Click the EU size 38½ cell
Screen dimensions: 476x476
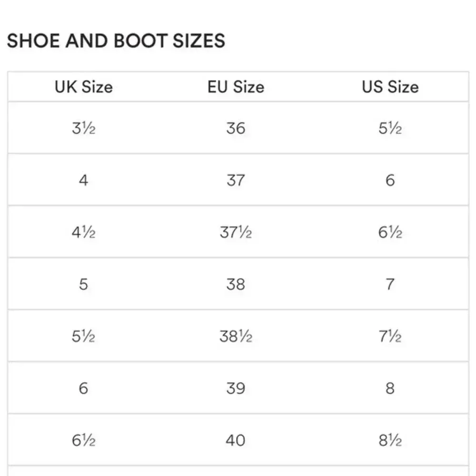236,337
